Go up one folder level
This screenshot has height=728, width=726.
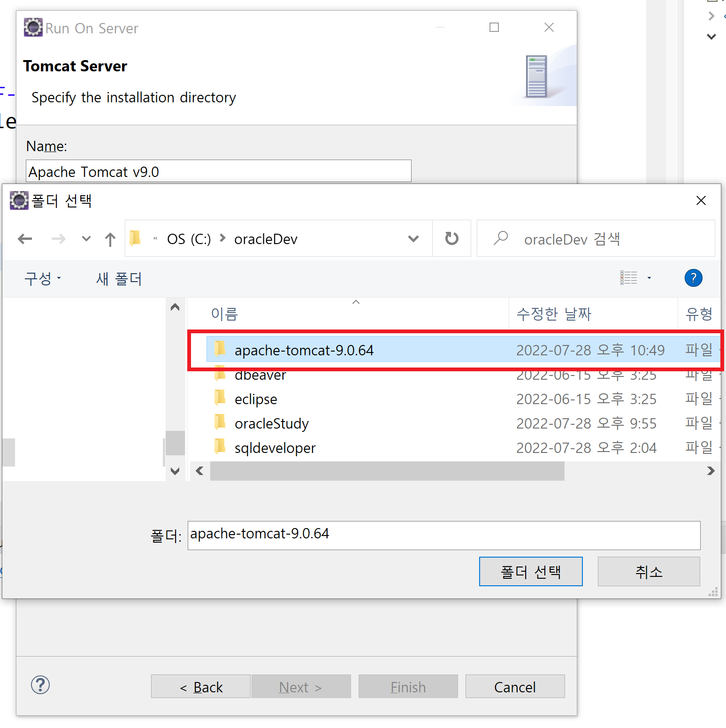pos(110,239)
